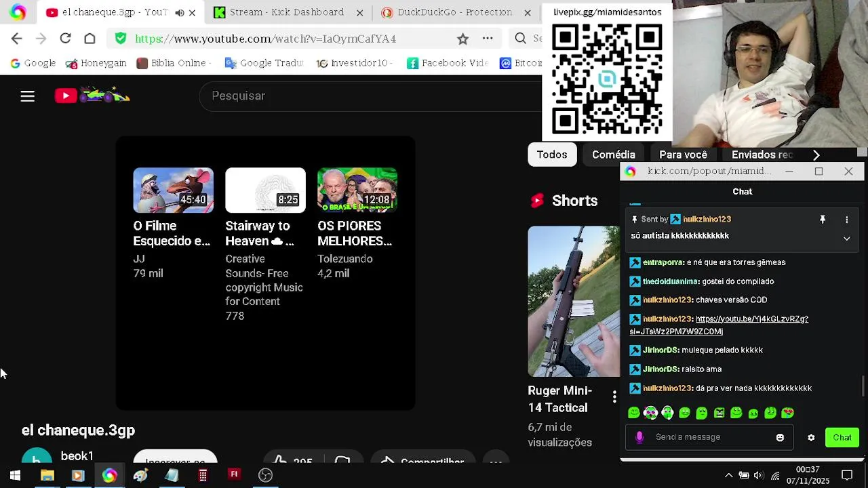868x488 pixels.
Task: Open the emoji picker in the chat input
Action: click(780, 438)
